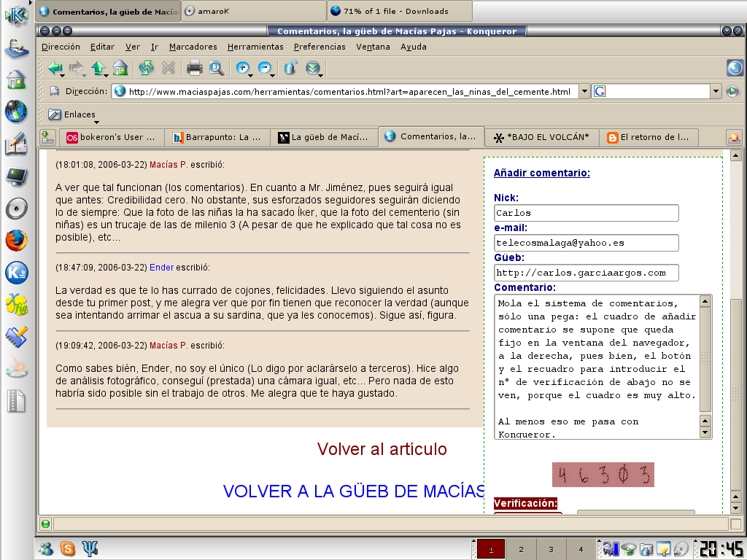The image size is (747, 560).
Task: Click the Back navigation arrow icon
Action: click(55, 69)
